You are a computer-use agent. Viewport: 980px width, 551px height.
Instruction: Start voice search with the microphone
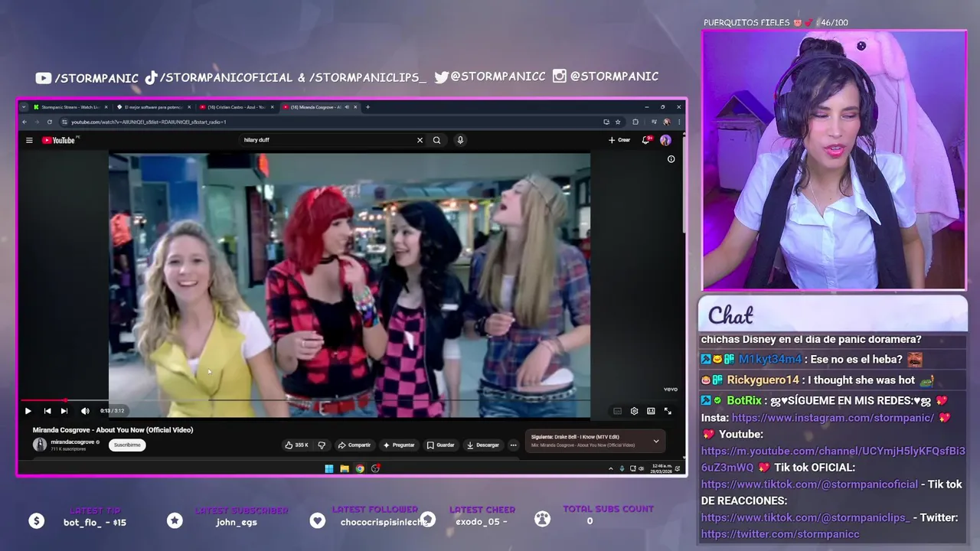pyautogui.click(x=460, y=140)
